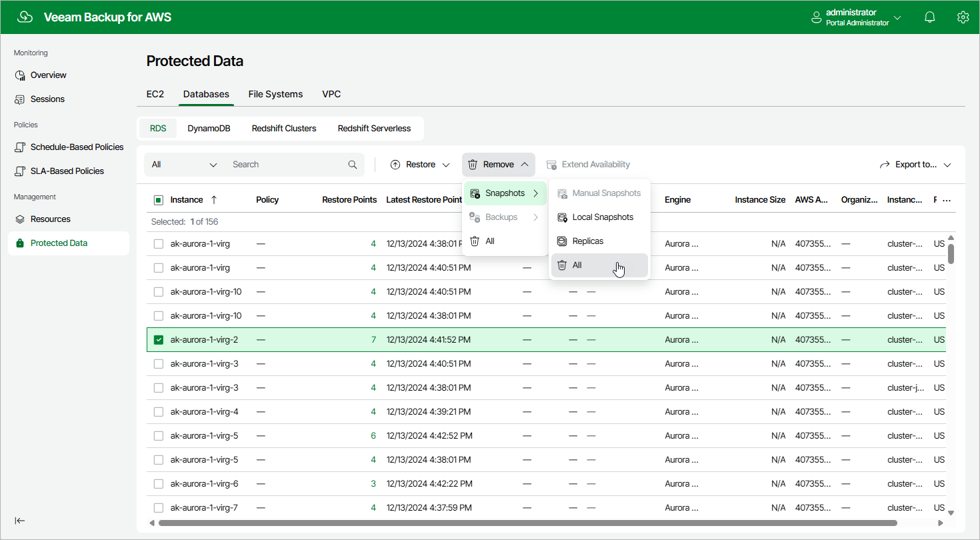The image size is (980, 540).
Task: Open the settings gear icon
Action: pyautogui.click(x=963, y=17)
